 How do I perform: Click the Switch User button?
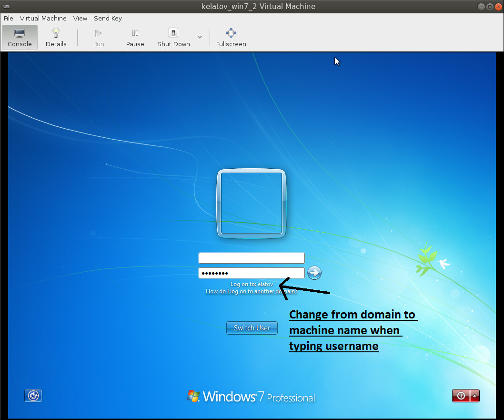tap(252, 328)
